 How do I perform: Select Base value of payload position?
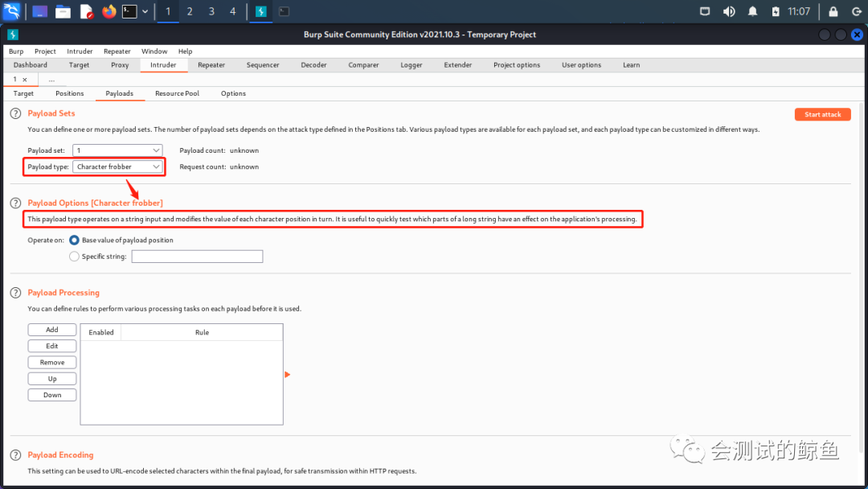click(x=74, y=240)
